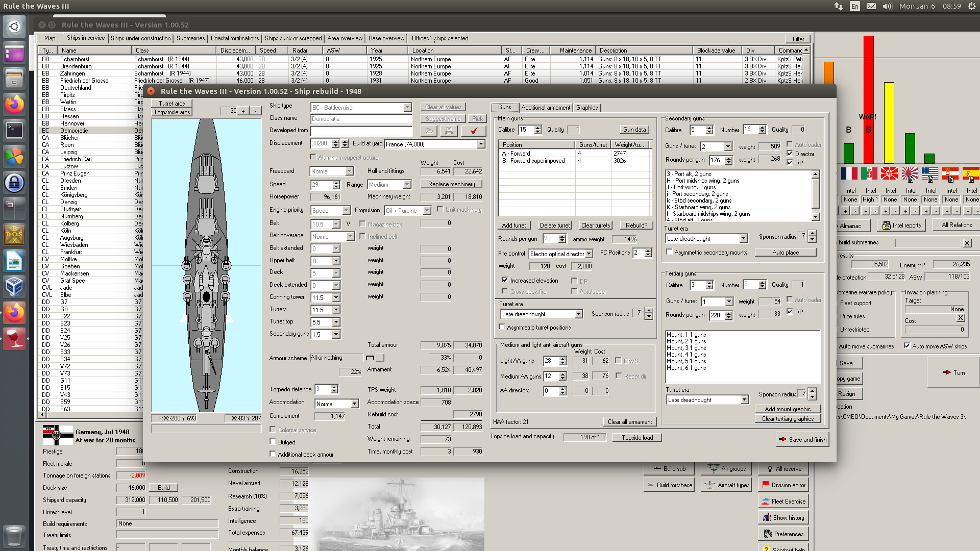Enable the Bulged checkbox
980x551 pixels.
(x=273, y=442)
